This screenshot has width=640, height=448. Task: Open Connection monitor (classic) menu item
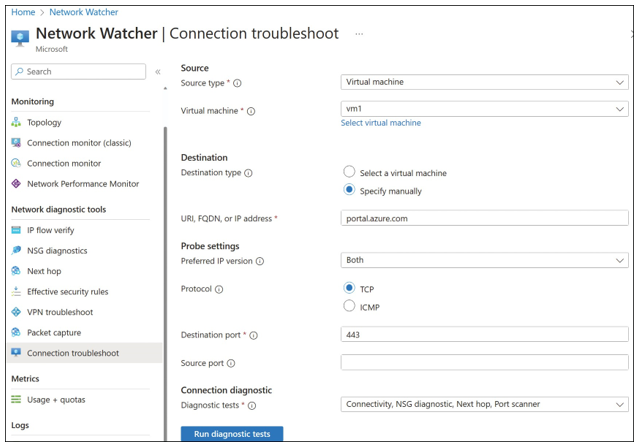pos(79,143)
